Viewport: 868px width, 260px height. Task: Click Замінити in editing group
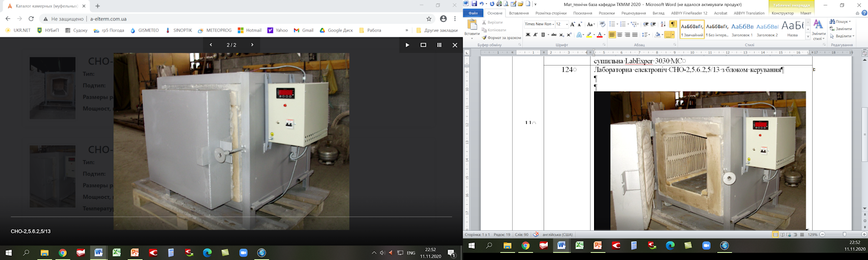840,29
